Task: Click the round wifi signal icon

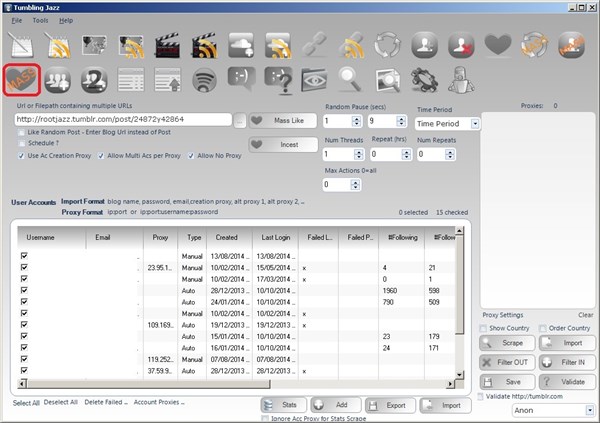Action: (204, 80)
